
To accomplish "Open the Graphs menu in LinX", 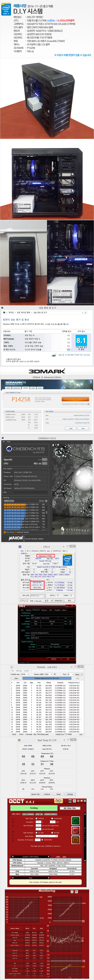I will tap(27, 671).
